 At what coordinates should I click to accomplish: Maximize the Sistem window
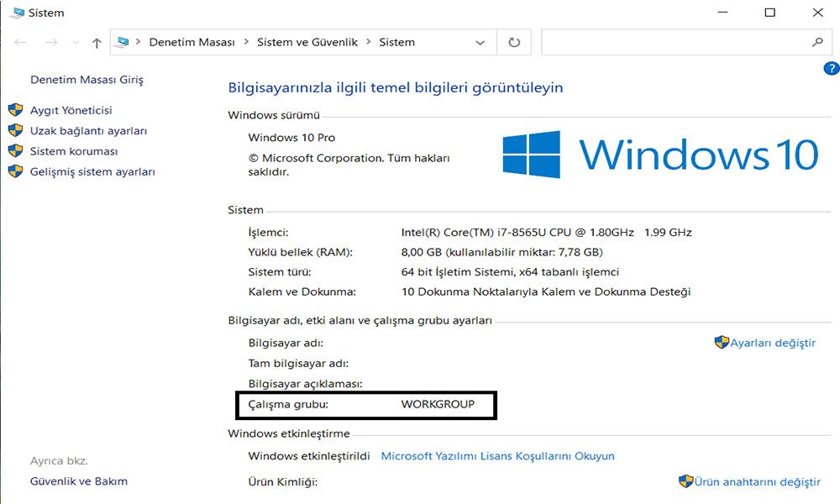coord(769,13)
